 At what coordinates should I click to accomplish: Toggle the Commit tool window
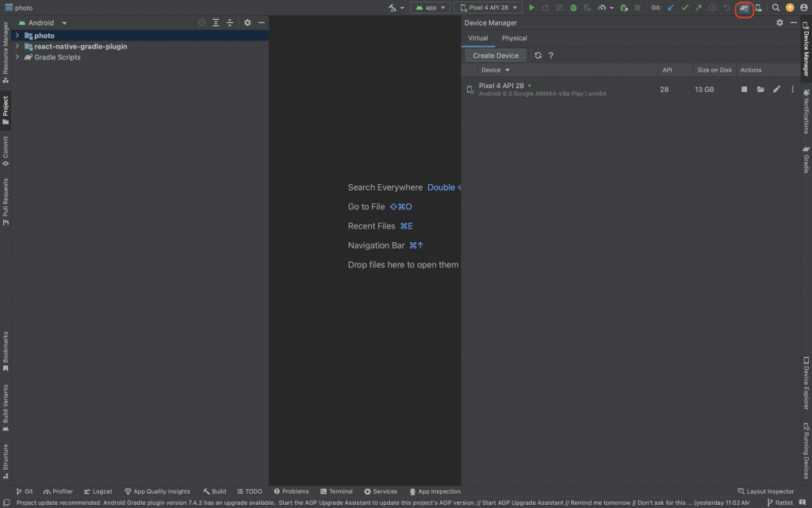6,151
